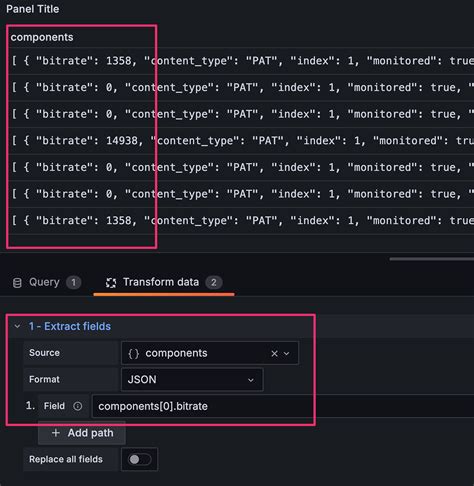The height and width of the screenshot is (486, 474).
Task: Click the Panel Title heading
Action: pyautogui.click(x=33, y=9)
